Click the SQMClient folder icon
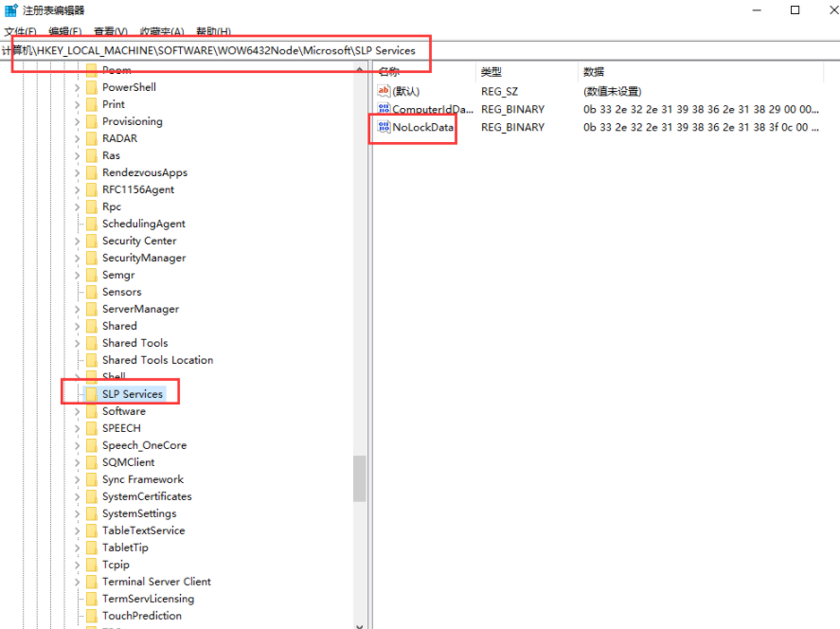Viewport: 840px width, 629px height. point(92,462)
